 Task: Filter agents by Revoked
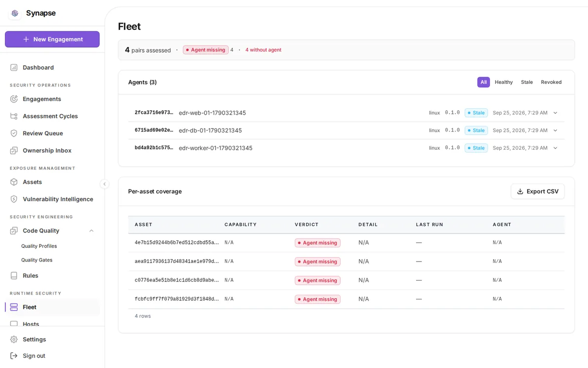(551, 82)
